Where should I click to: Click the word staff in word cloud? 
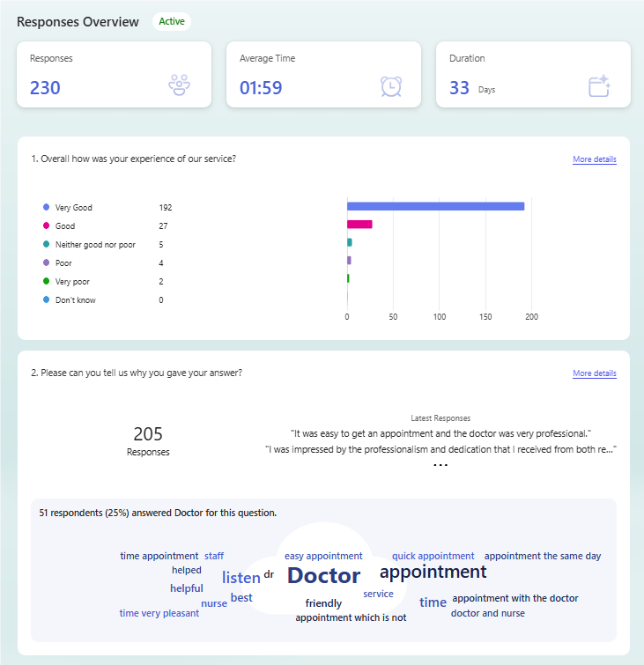214,556
